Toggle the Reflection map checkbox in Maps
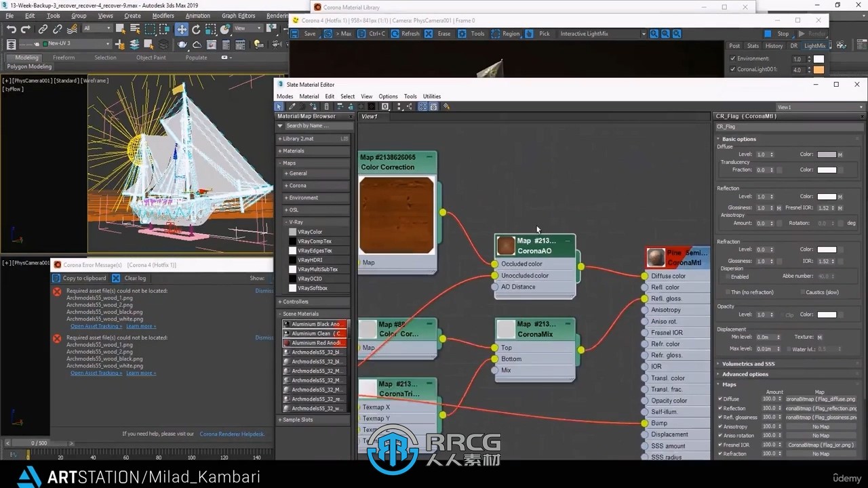 (x=720, y=408)
